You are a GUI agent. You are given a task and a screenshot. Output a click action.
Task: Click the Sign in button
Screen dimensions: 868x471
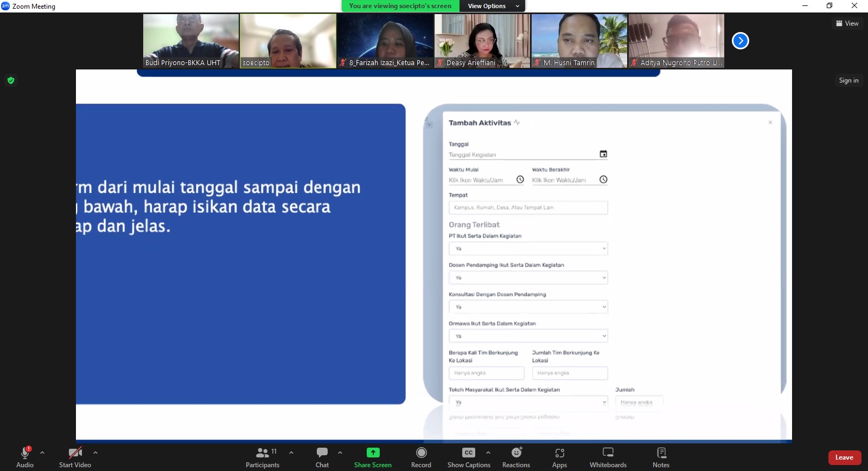pyautogui.click(x=848, y=80)
